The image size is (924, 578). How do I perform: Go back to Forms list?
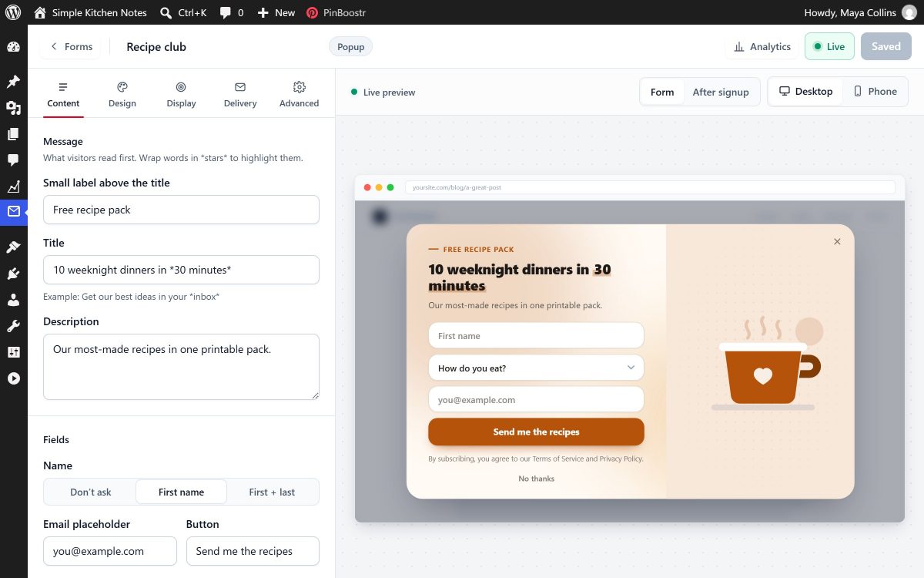pos(71,46)
